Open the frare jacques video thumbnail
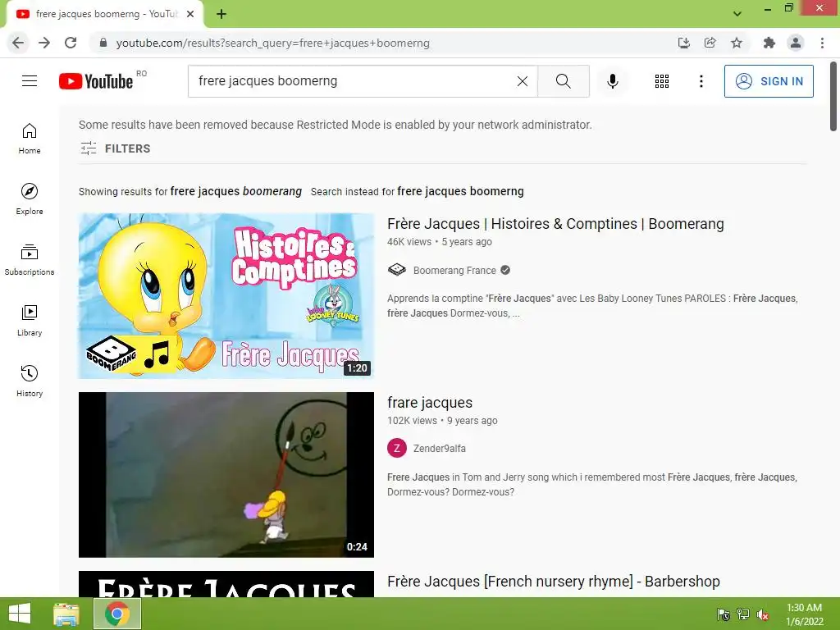The height and width of the screenshot is (630, 840). (226, 475)
